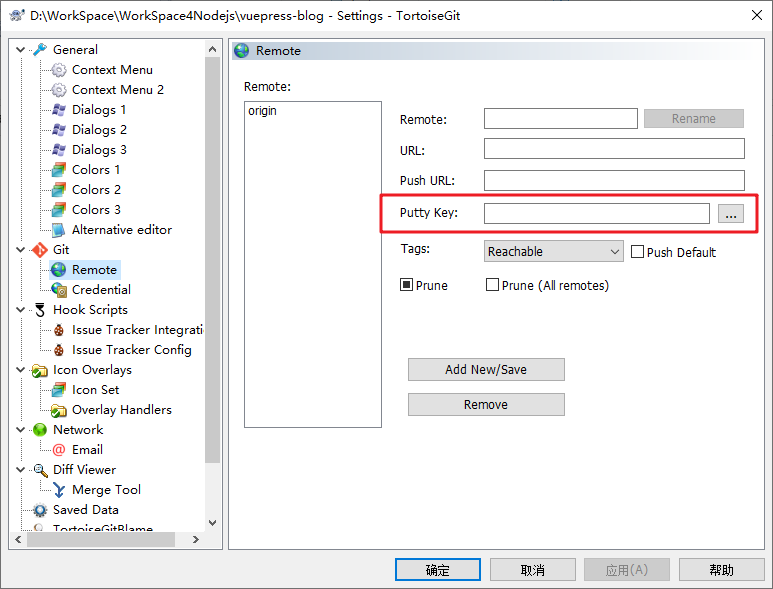Collapse the General tree node
Image resolution: width=773 pixels, height=589 pixels.
click(x=21, y=49)
